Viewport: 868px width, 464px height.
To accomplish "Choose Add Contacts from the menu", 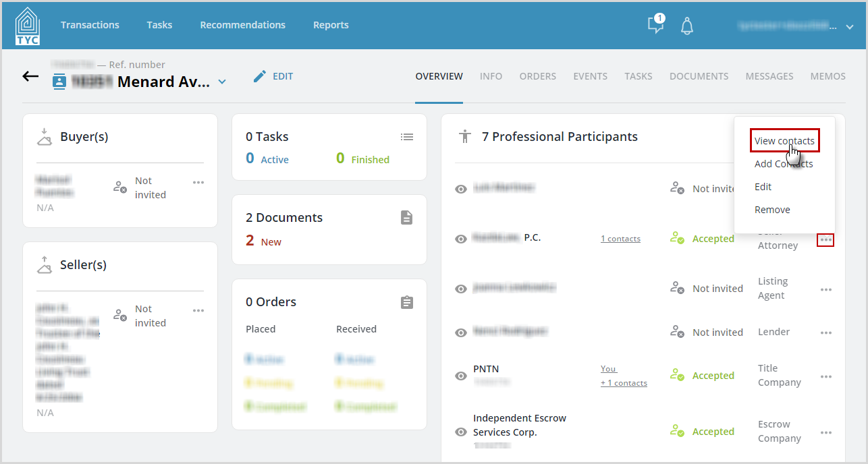I will pos(784,164).
